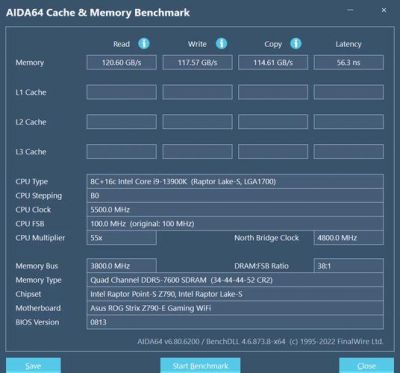Click the CPU Type label
Image resolution: width=400 pixels, height=373 pixels.
click(32, 182)
